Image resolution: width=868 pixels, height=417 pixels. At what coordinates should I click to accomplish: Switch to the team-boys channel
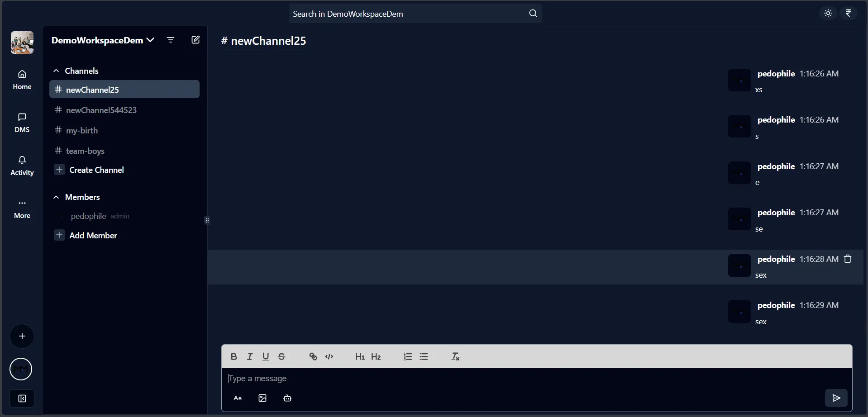[x=85, y=151]
